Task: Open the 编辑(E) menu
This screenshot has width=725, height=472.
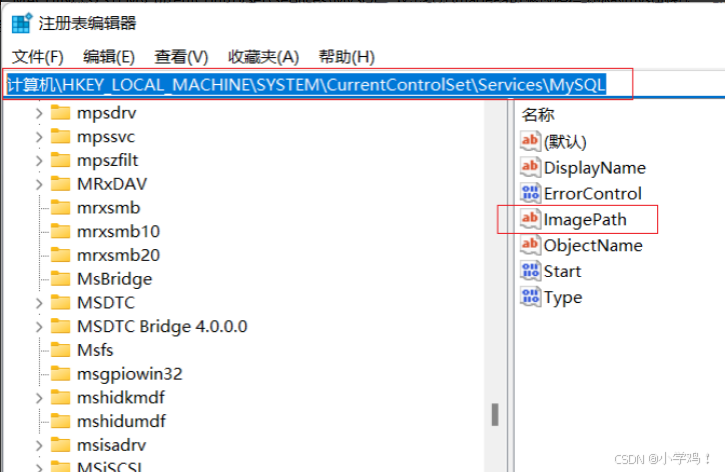Action: [x=109, y=57]
